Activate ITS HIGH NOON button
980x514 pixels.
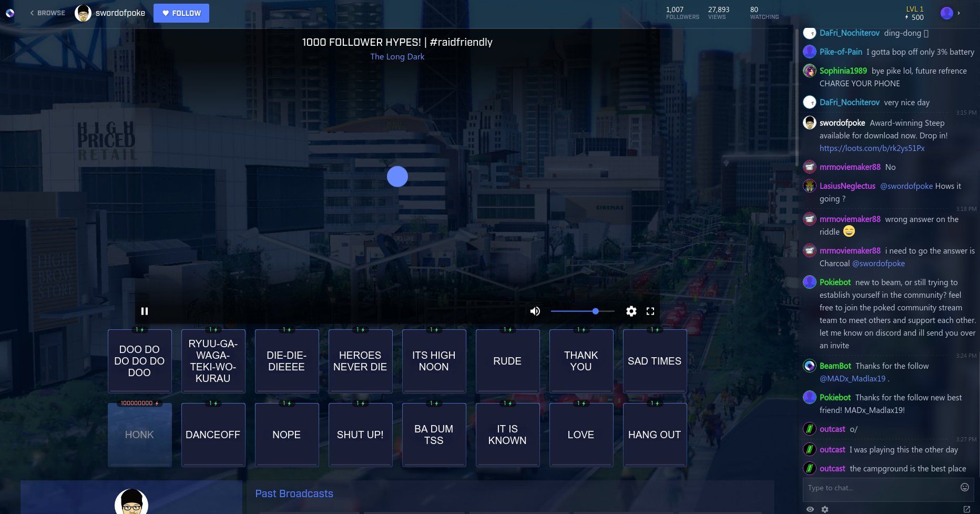coord(434,361)
